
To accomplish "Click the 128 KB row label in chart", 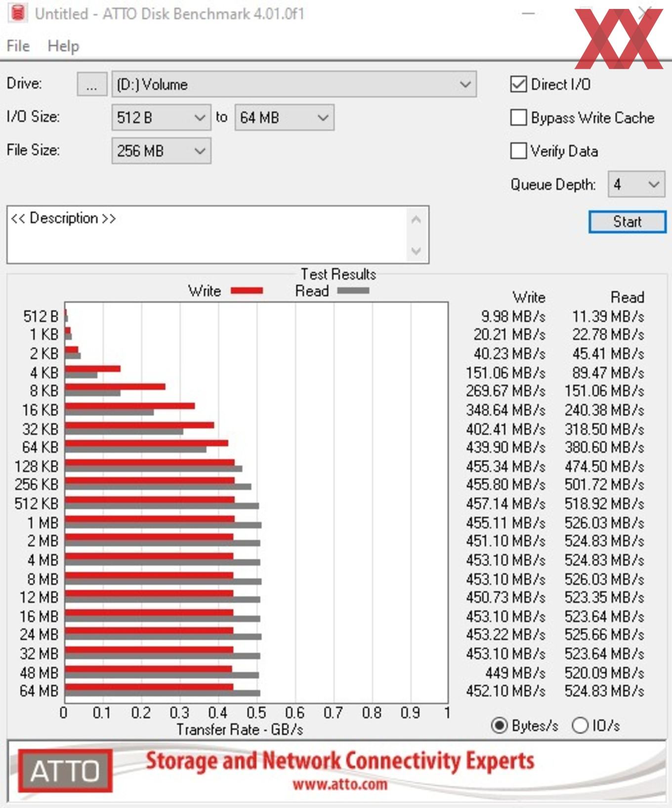I will [x=37, y=467].
